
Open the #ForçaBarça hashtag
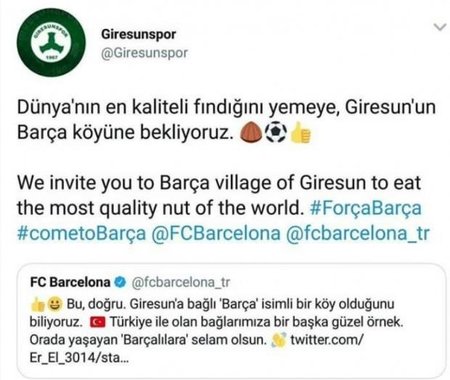click(365, 208)
